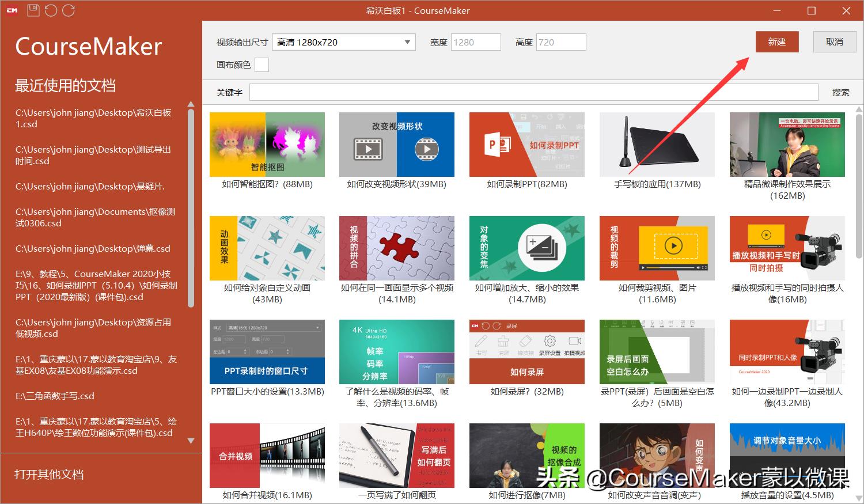
Task: Click the white 画布颜色 canvas color swatch
Action: tap(262, 65)
